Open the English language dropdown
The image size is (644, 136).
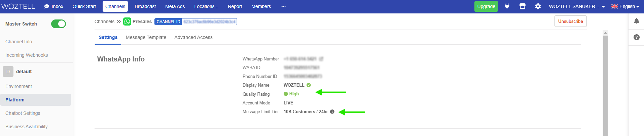pos(625,6)
